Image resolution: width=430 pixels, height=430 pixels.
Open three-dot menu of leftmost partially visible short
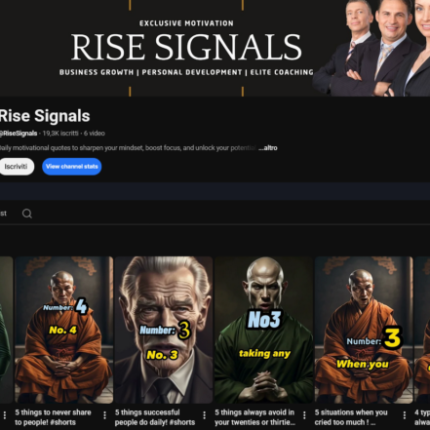click(x=5, y=415)
